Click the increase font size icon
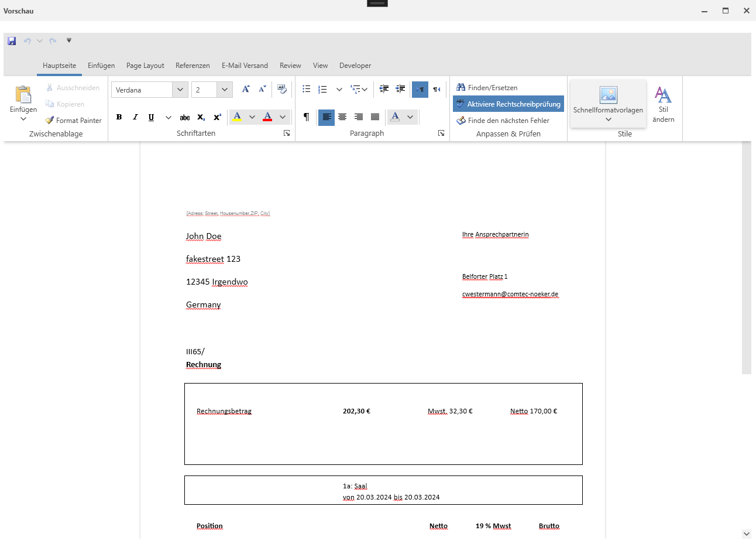This screenshot has height=544, width=756. (x=246, y=89)
